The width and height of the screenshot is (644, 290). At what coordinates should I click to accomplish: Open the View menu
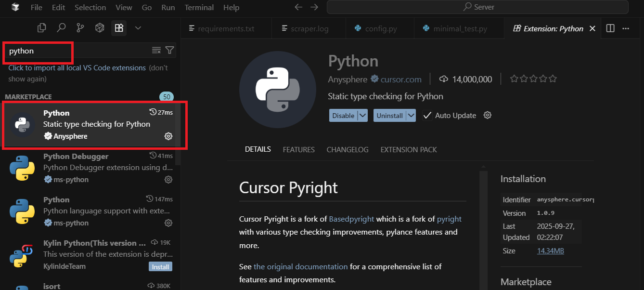[x=124, y=7]
